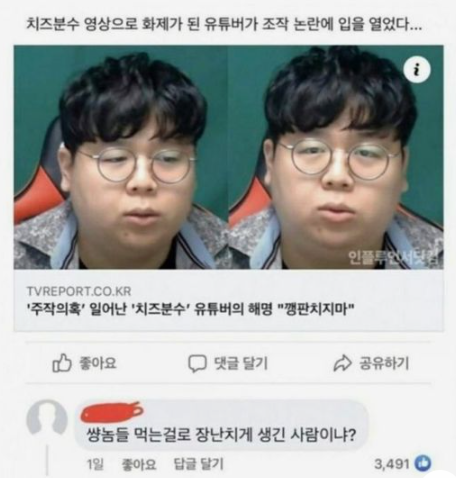Reply using the 답글 달기 link
Image resolution: width=456 pixels, height=478 pixels.
click(199, 464)
